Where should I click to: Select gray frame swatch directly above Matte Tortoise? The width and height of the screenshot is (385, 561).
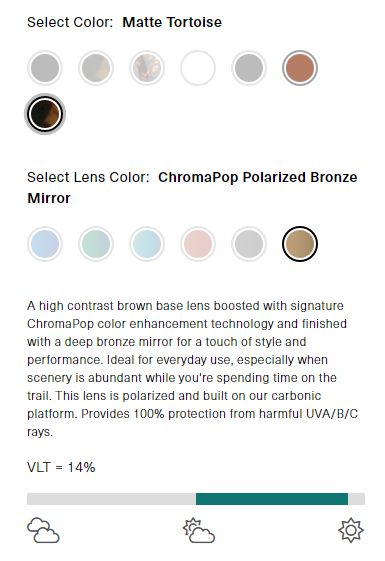tap(45, 68)
